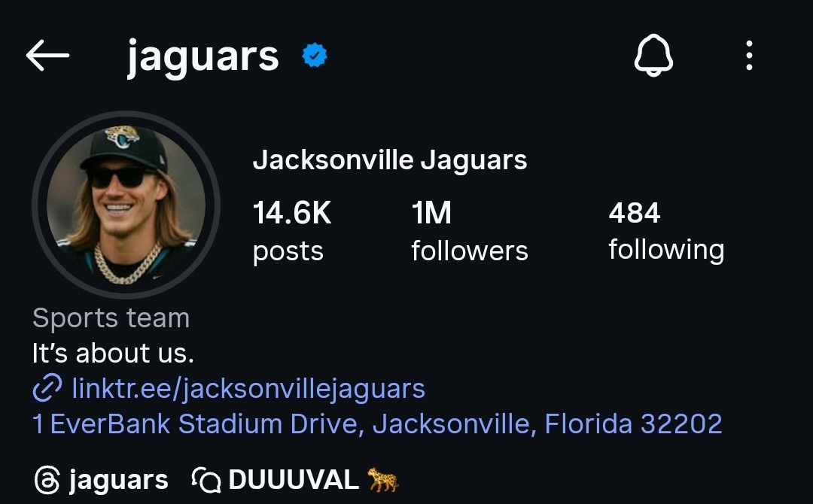813x504 pixels.
Task: Tap the broadcast channel chat bubbles icon
Action: [206, 480]
